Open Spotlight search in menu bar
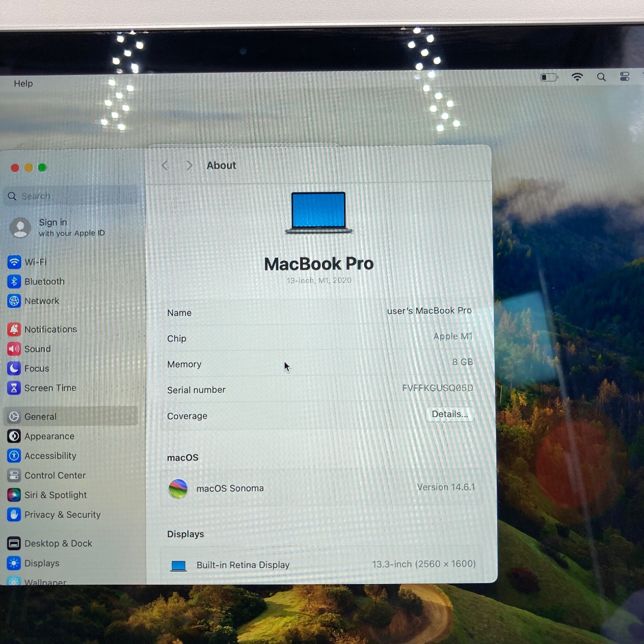Viewport: 644px width, 644px height. [x=601, y=77]
